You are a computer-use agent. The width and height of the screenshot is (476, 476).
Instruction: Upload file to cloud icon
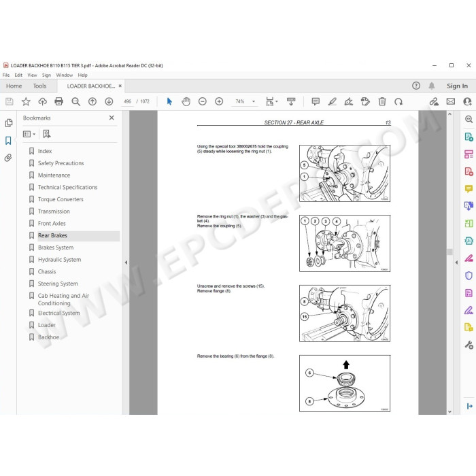42,101
